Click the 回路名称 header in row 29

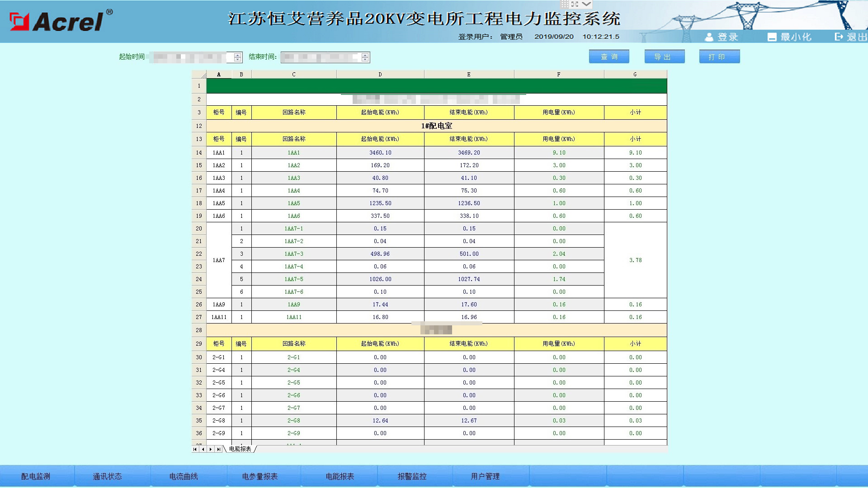click(x=294, y=344)
